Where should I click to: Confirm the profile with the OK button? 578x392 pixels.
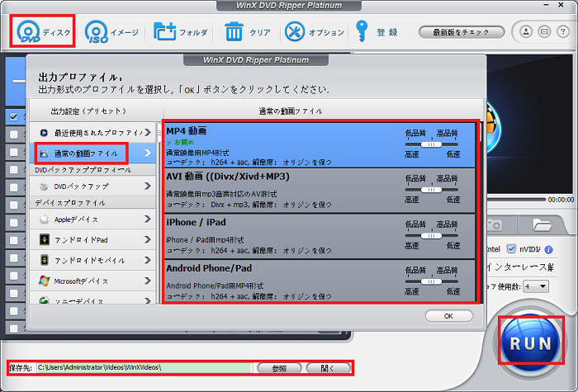coord(448,316)
